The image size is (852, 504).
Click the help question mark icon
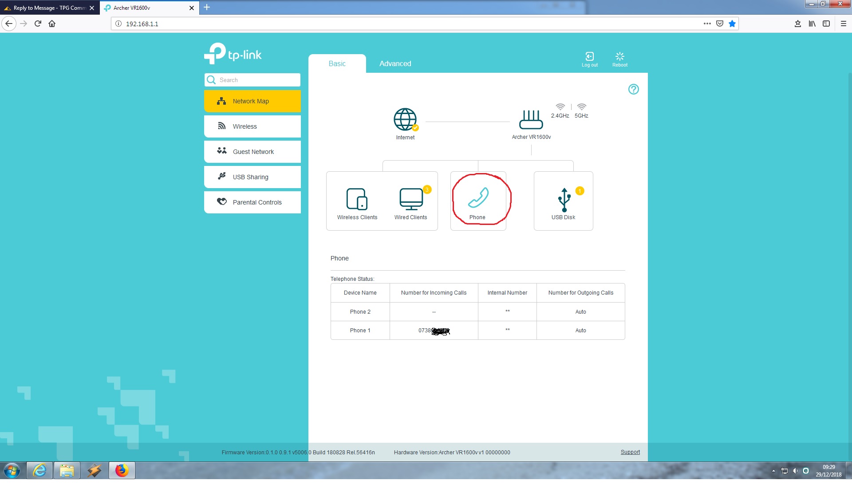coord(633,89)
